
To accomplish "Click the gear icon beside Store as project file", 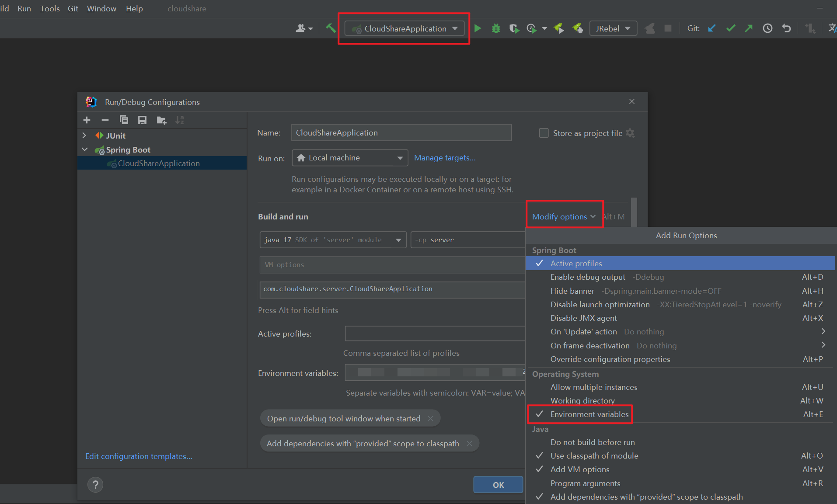I will point(630,133).
